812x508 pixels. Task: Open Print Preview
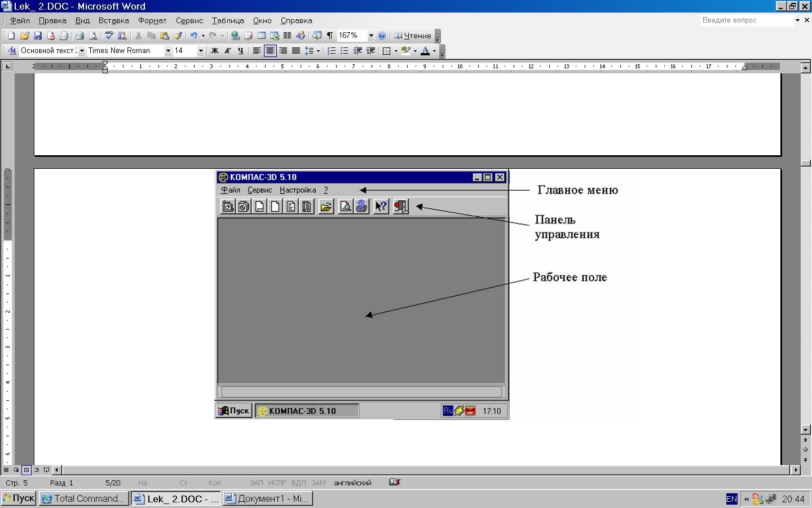93,36
